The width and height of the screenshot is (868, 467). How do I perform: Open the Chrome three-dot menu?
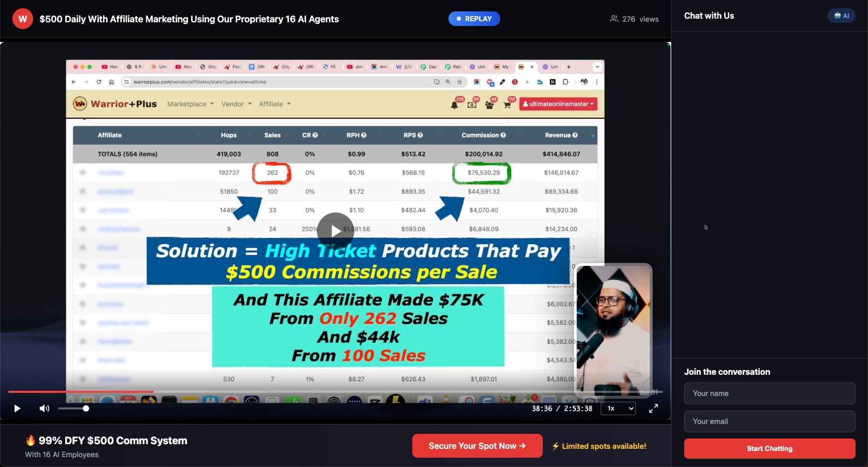pyautogui.click(x=597, y=82)
